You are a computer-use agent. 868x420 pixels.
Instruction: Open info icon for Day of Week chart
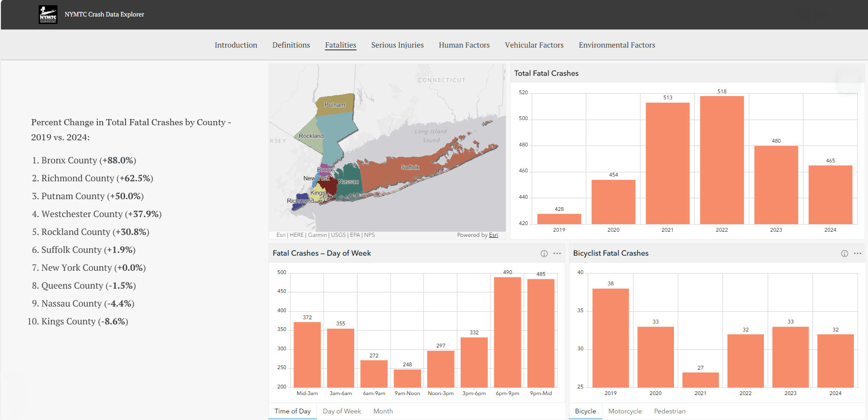point(544,253)
